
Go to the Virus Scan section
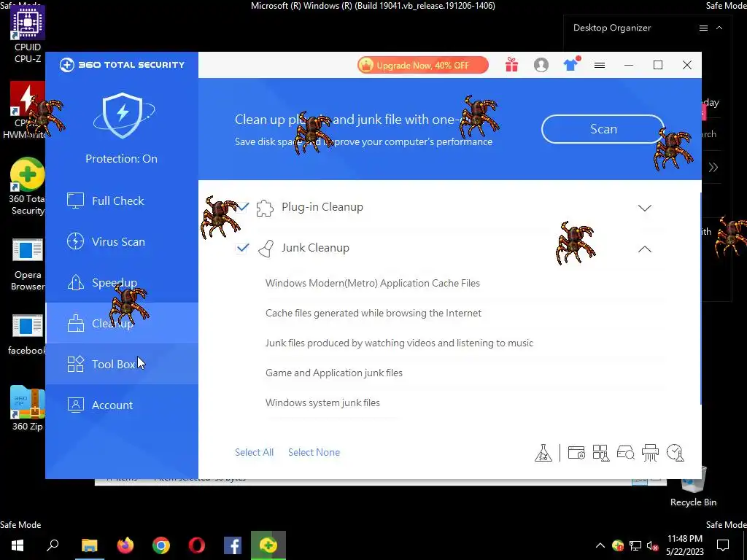click(122, 242)
